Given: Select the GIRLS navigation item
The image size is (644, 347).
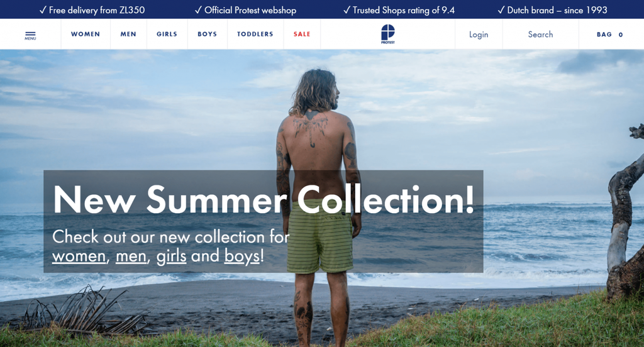Looking at the screenshot, I should pyautogui.click(x=167, y=34).
